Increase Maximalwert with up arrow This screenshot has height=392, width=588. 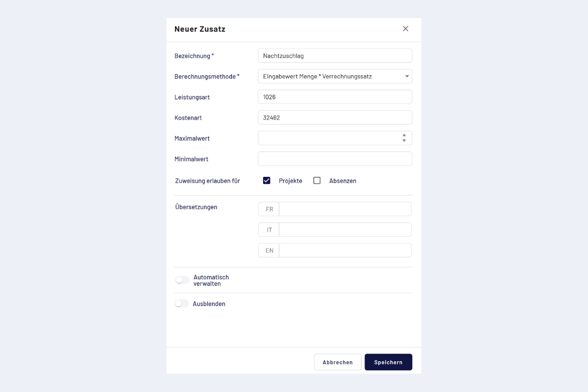pos(404,136)
